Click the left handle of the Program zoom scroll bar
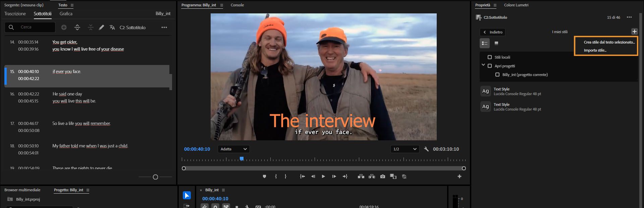This screenshot has height=208, width=644. pyautogui.click(x=184, y=168)
